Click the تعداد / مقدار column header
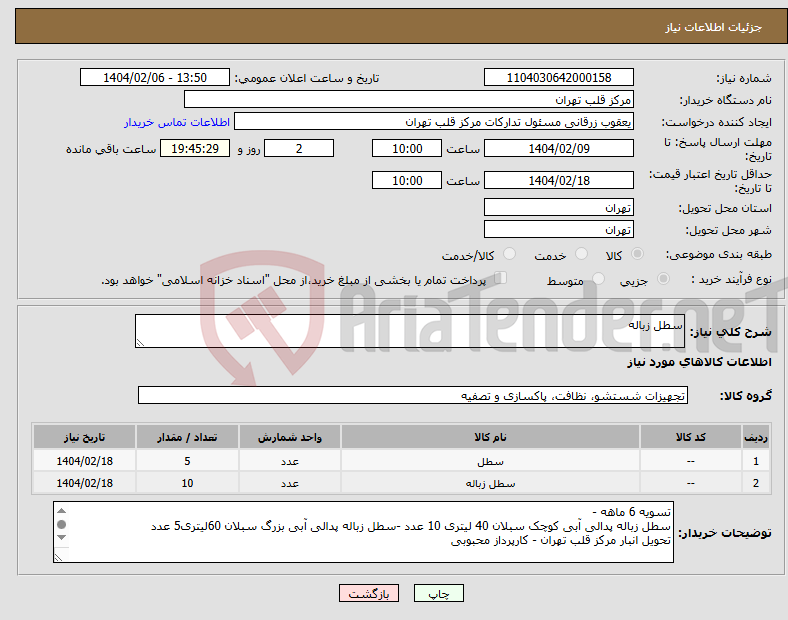Image resolution: width=788 pixels, height=620 pixels. click(187, 437)
